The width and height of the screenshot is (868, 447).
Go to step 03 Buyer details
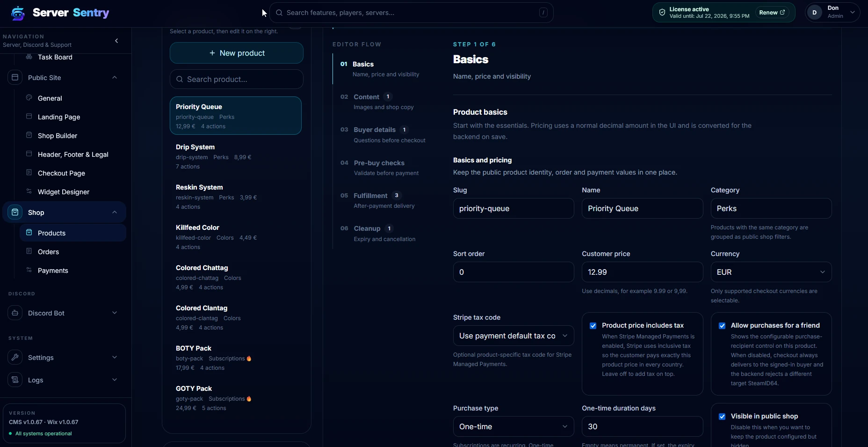(383, 134)
